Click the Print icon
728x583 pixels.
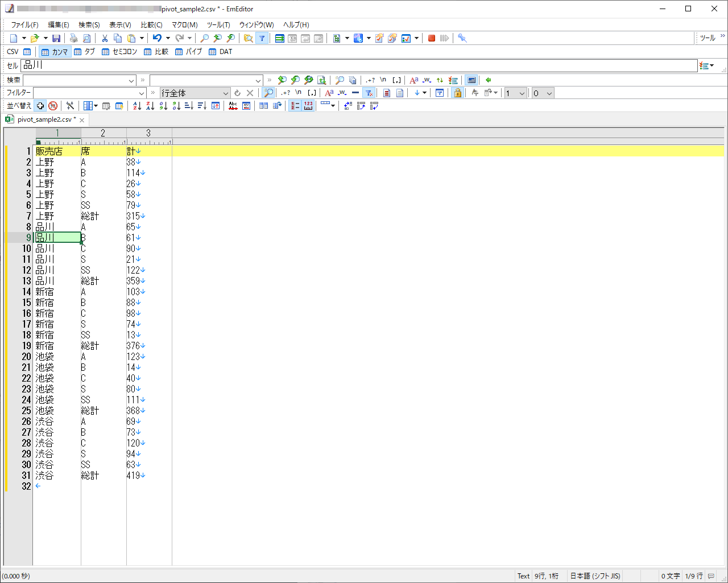click(73, 38)
